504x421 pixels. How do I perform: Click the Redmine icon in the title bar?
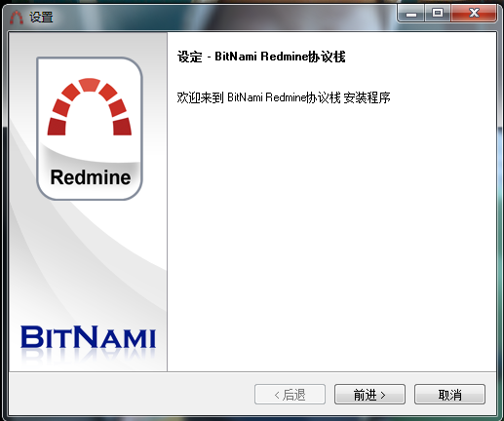point(17,18)
